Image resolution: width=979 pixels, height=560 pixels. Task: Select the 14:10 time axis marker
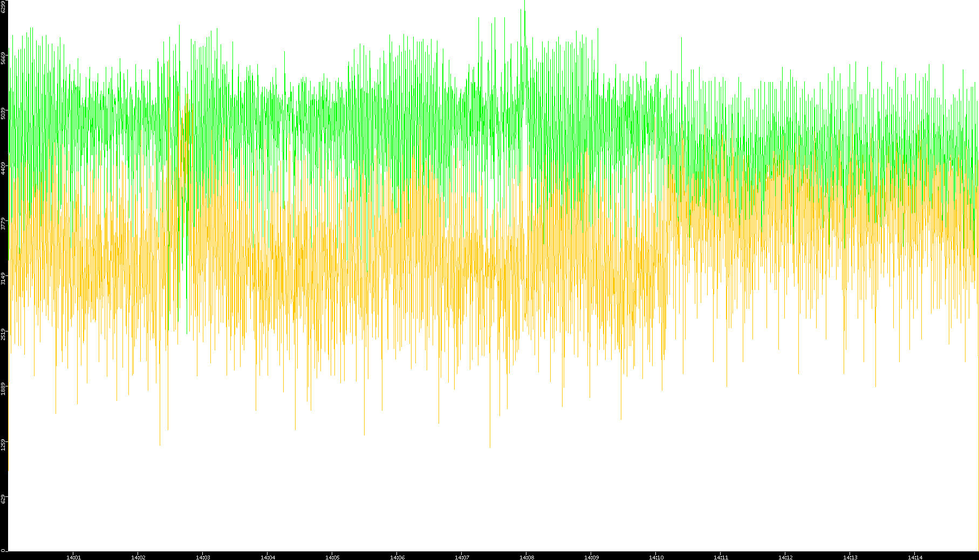coord(656,557)
